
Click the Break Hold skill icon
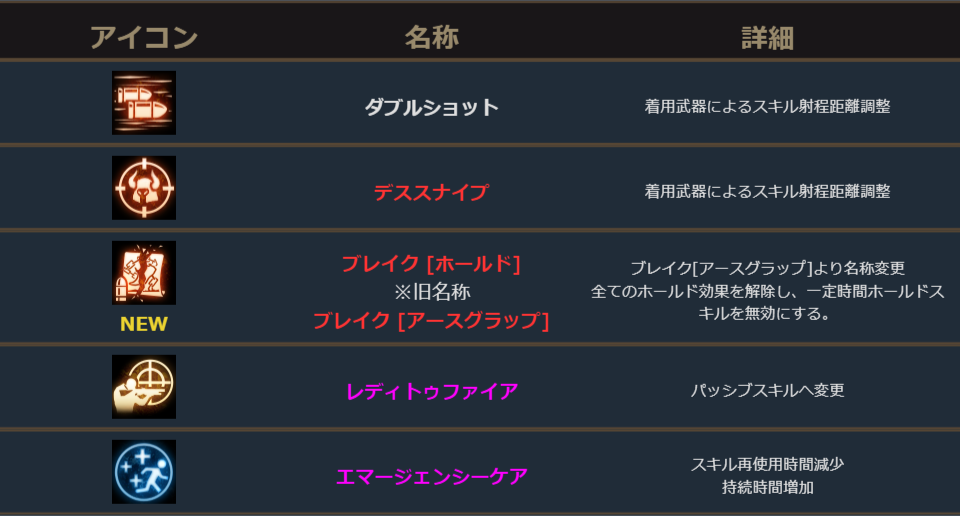tap(144, 273)
